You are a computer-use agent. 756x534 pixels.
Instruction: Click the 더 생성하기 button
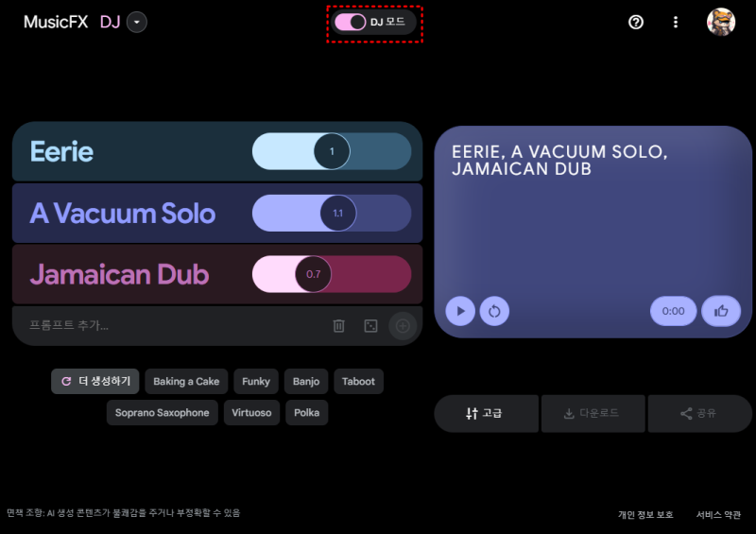(95, 382)
